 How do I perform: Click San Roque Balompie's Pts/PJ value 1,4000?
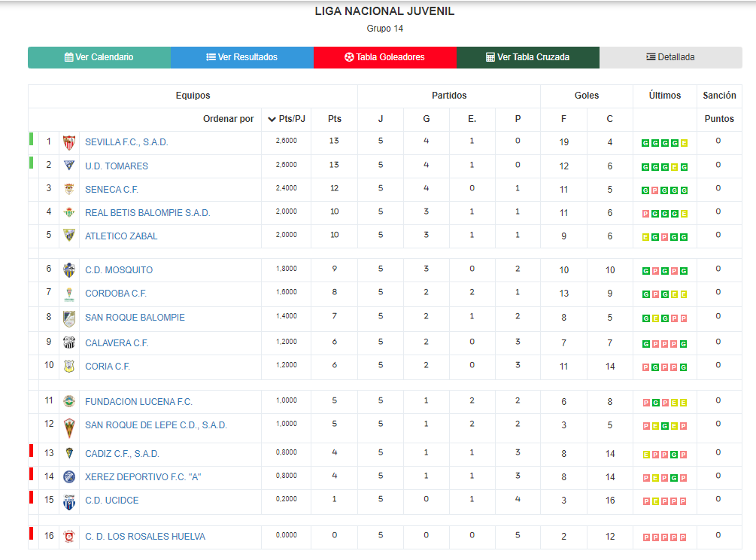(x=287, y=316)
